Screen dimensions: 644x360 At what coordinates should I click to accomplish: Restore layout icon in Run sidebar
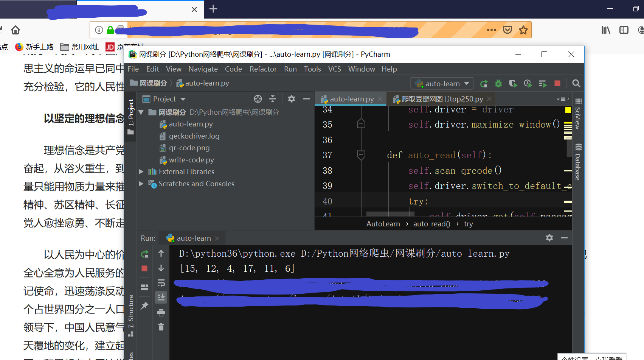coord(144,287)
